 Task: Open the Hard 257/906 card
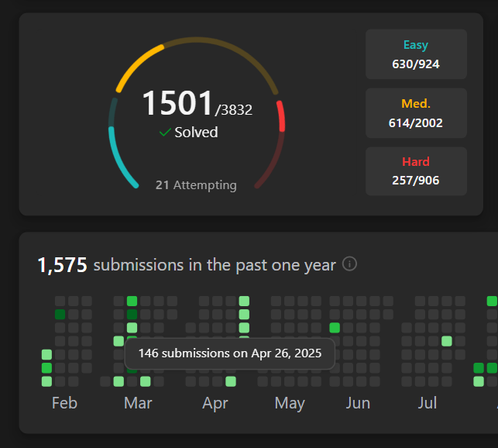pyautogui.click(x=416, y=171)
